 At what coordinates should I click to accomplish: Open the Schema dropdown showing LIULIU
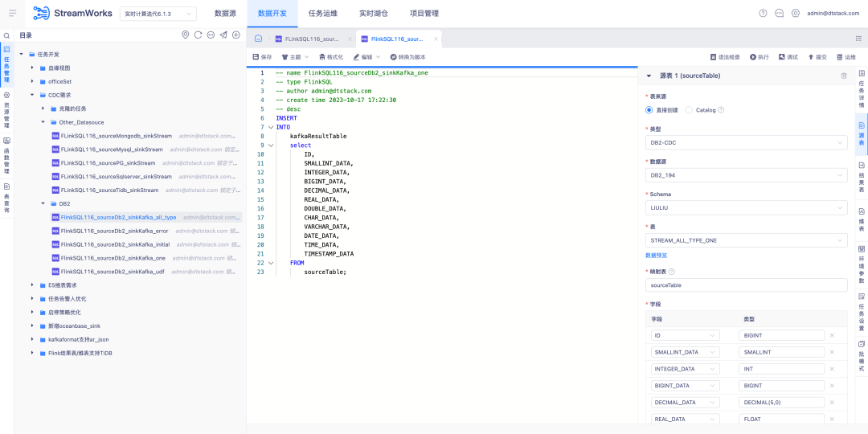[x=746, y=207]
